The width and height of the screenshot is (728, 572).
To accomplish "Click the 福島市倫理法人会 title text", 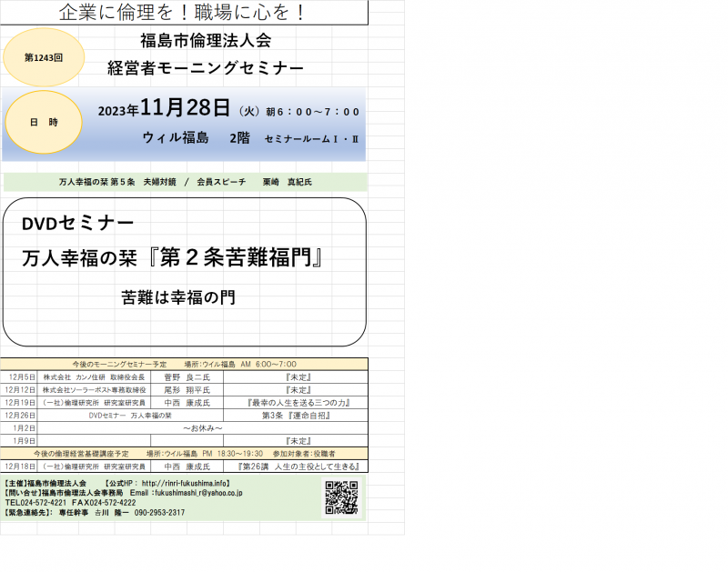I will [206, 41].
